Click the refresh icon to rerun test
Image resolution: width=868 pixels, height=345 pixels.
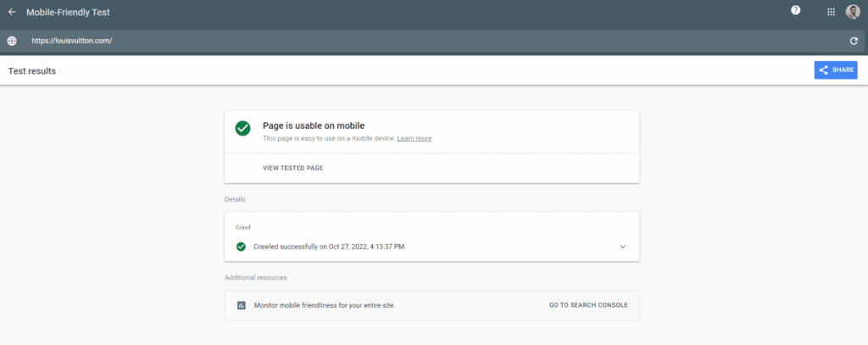coord(854,41)
